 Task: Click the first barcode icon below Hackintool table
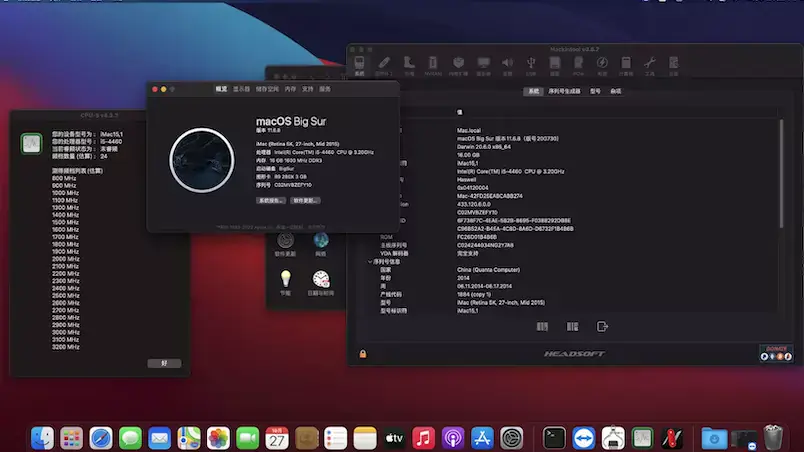pyautogui.click(x=542, y=326)
